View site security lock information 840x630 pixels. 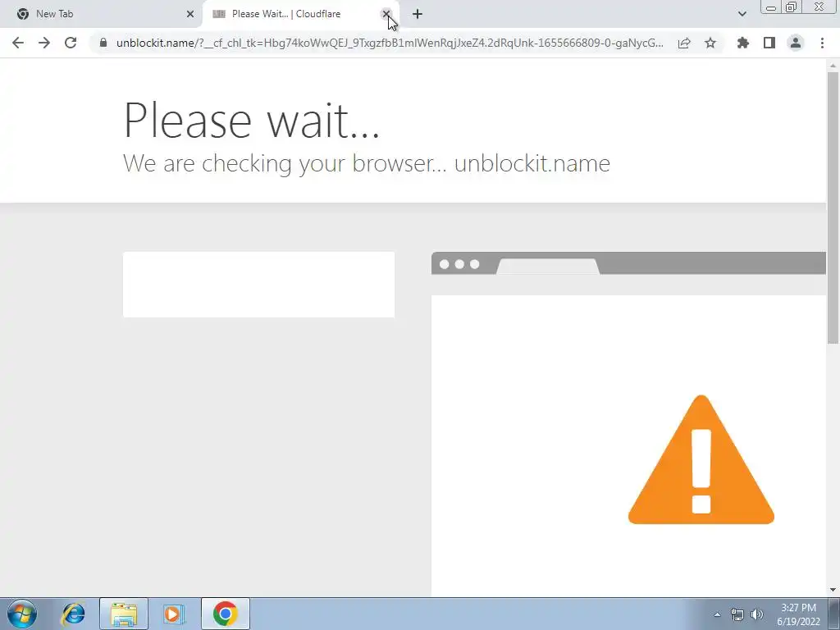[x=103, y=43]
